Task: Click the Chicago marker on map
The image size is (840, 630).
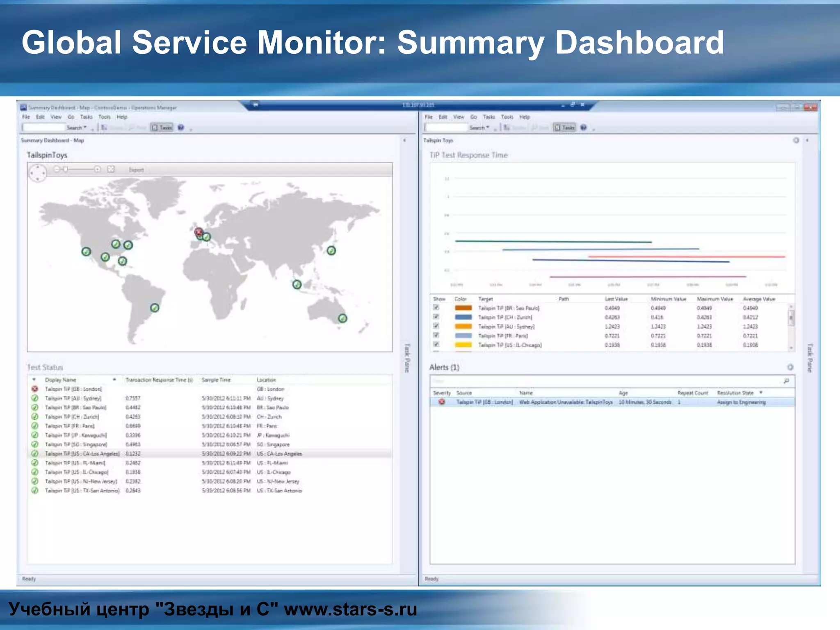Action: pos(116,244)
